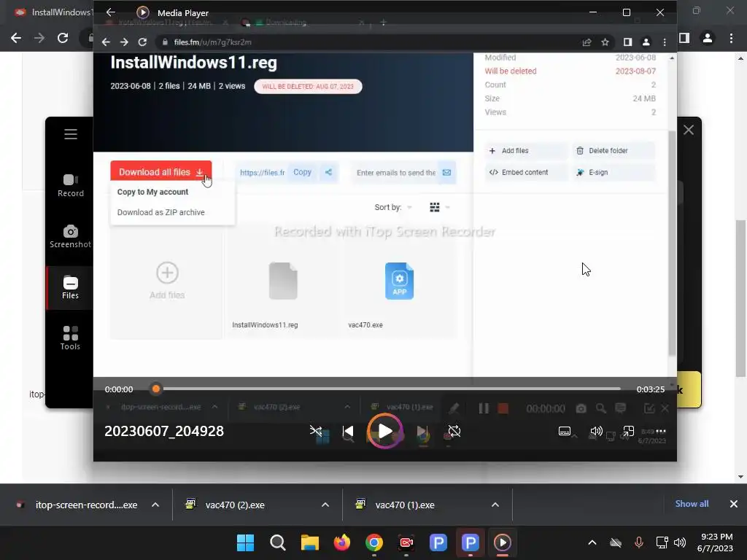Toggle shuffle in Media Player
Viewport: 747px width, 560px height.
coord(315,432)
